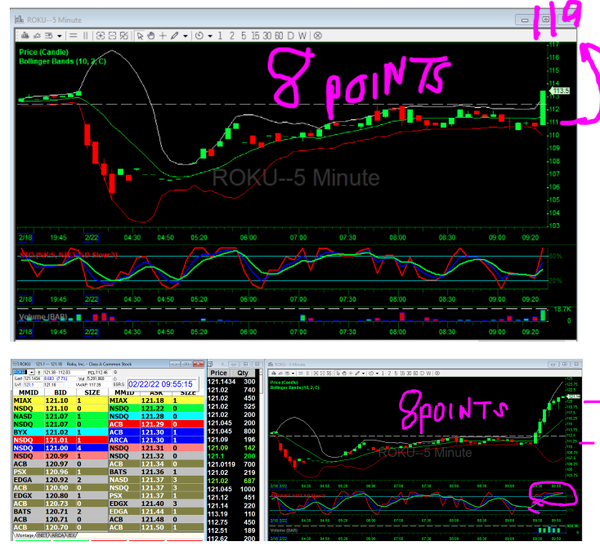
Task: Switch top chart to 15 minute interval
Action: pos(255,35)
